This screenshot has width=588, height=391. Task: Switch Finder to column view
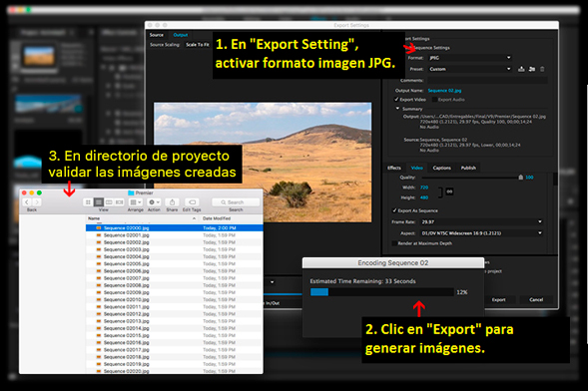(109, 202)
